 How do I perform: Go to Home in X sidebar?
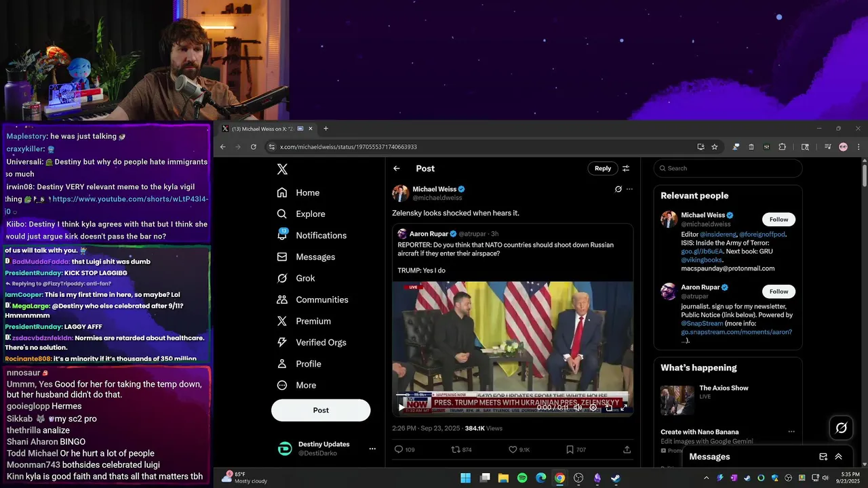point(298,192)
